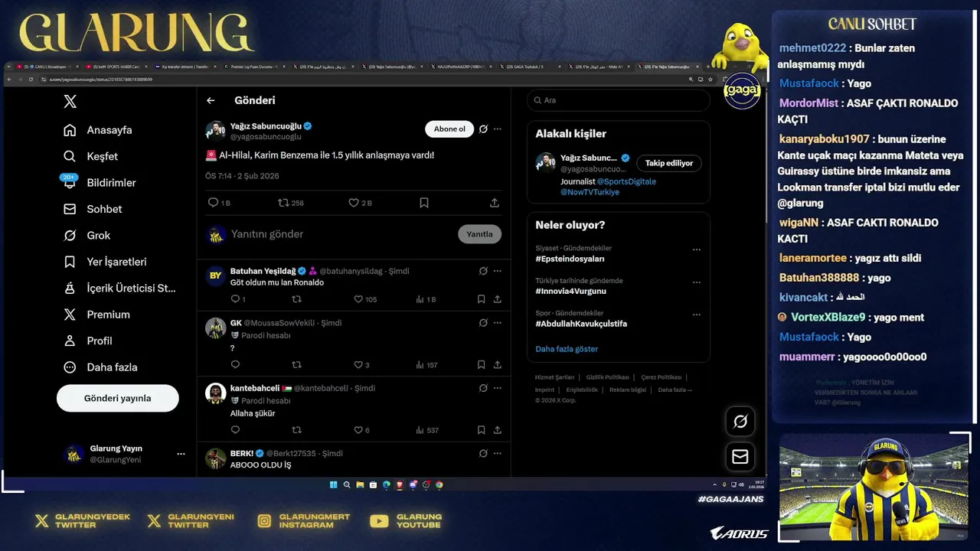
Task: Repost the Al-Hilal Benzema post
Action: click(x=283, y=203)
